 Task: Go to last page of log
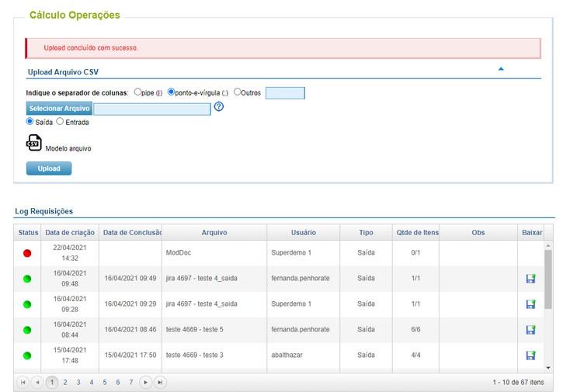160,382
